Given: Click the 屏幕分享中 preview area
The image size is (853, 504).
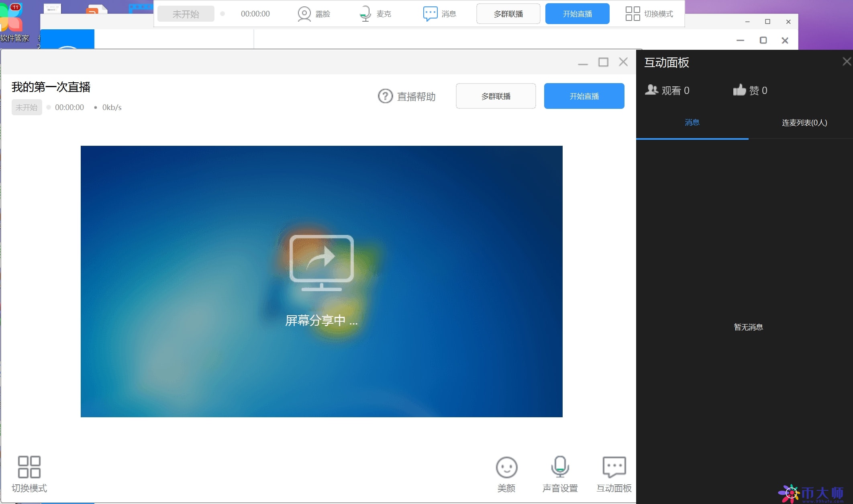Looking at the screenshot, I should 321,281.
